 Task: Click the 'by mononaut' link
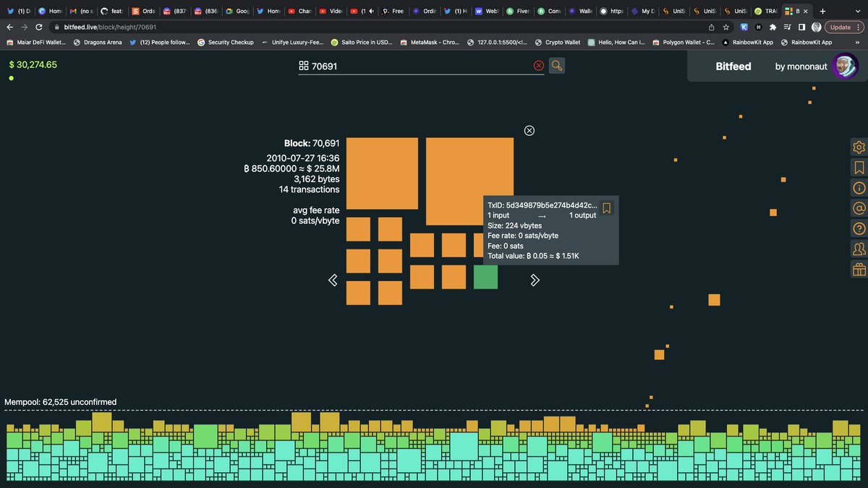(801, 66)
